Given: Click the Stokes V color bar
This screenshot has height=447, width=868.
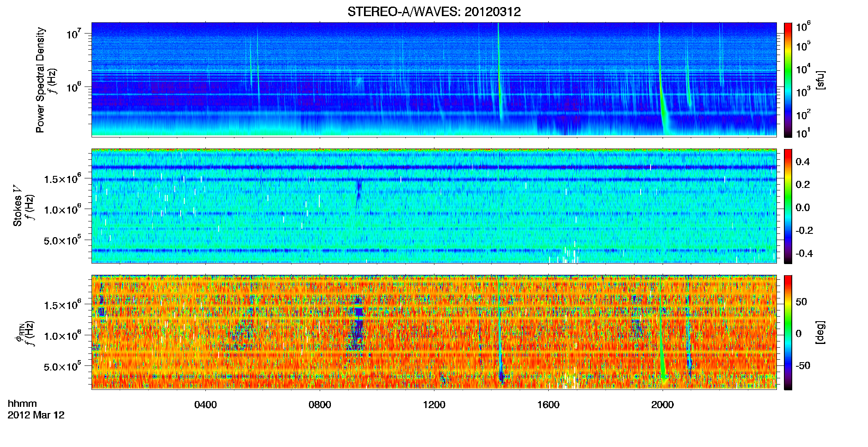Looking at the screenshot, I should 788,206.
